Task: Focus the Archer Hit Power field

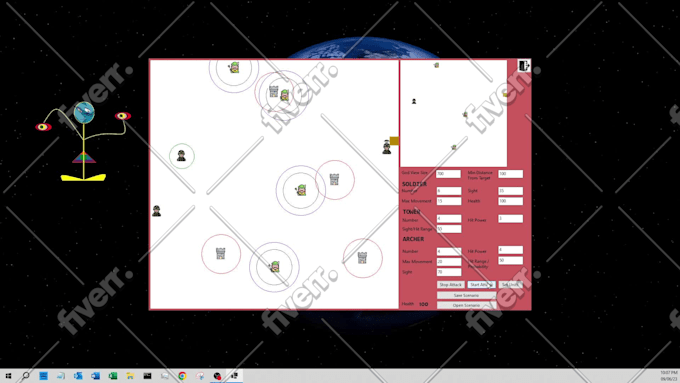Action: pos(510,250)
